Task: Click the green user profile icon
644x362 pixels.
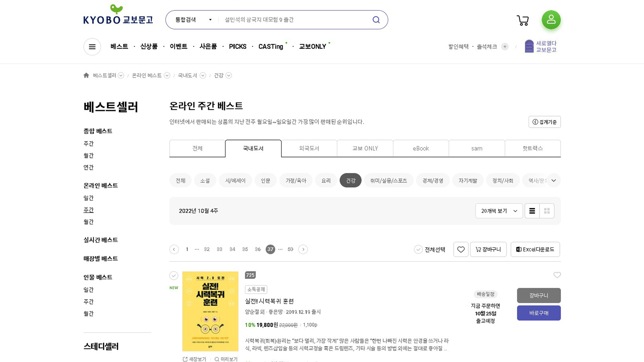Action: (551, 20)
